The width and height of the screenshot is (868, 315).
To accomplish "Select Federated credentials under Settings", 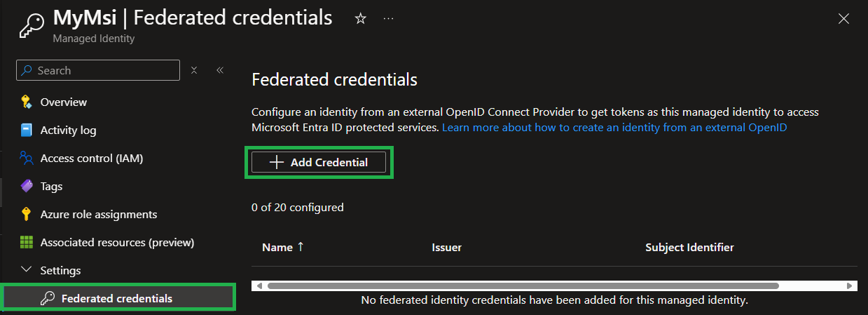I will click(x=117, y=298).
